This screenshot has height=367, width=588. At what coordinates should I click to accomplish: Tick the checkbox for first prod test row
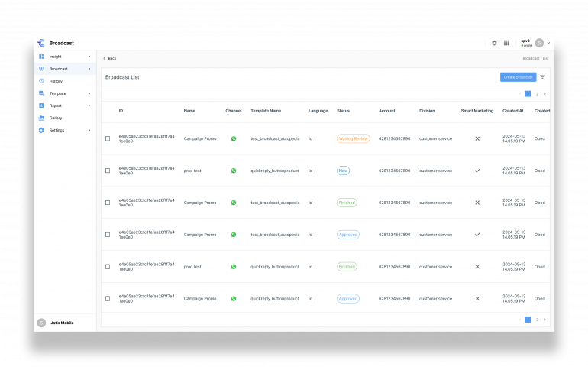coord(108,171)
